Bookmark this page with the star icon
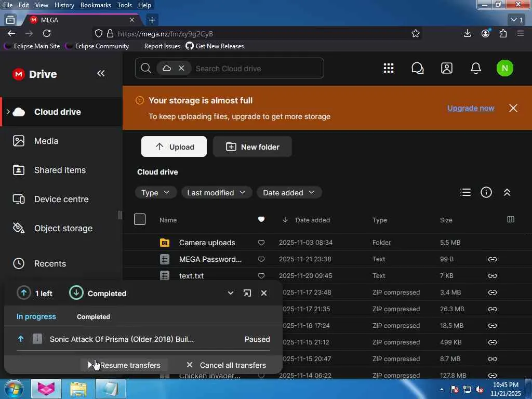The height and width of the screenshot is (399, 532). pyautogui.click(x=415, y=34)
